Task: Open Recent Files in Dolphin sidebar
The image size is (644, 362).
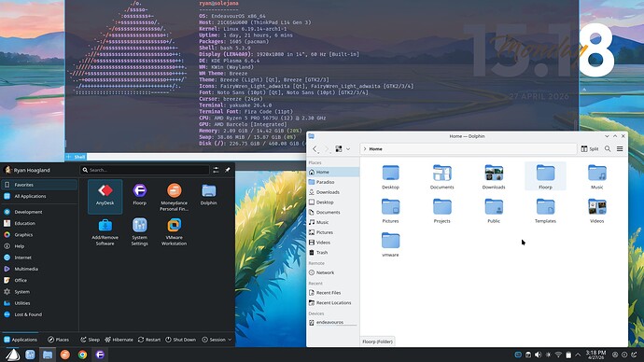Action: coord(333,293)
